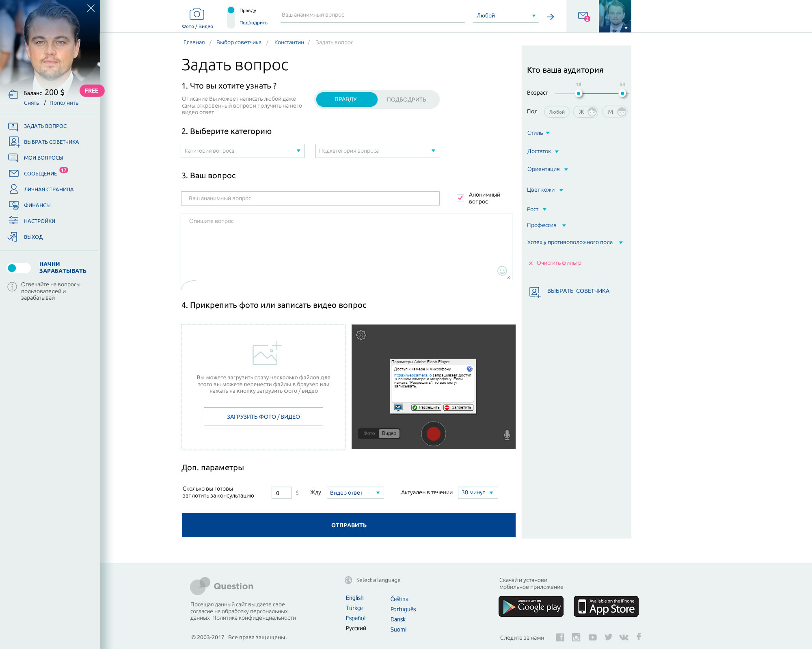Uncheck the Анонимный вопрос checkbox

(x=460, y=198)
